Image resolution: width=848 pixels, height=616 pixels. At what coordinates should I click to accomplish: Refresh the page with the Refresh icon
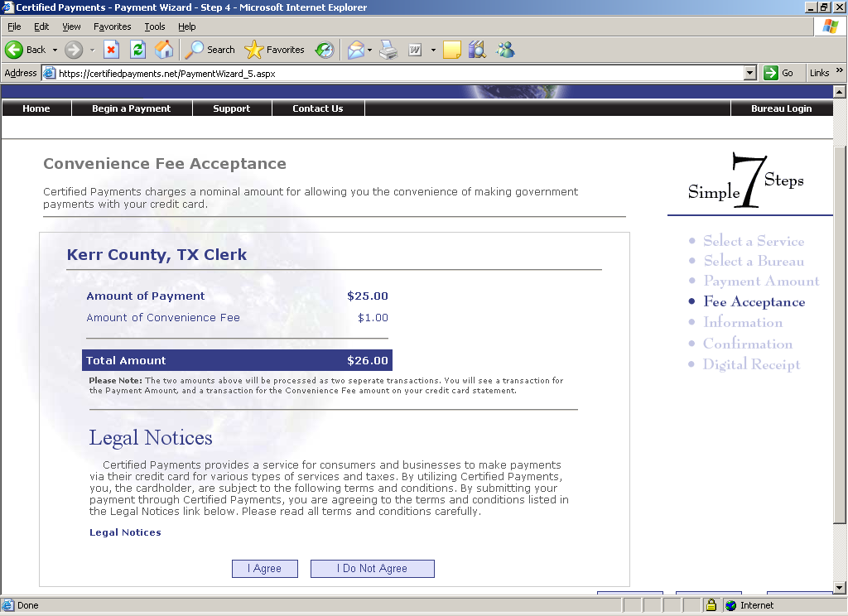click(x=138, y=50)
